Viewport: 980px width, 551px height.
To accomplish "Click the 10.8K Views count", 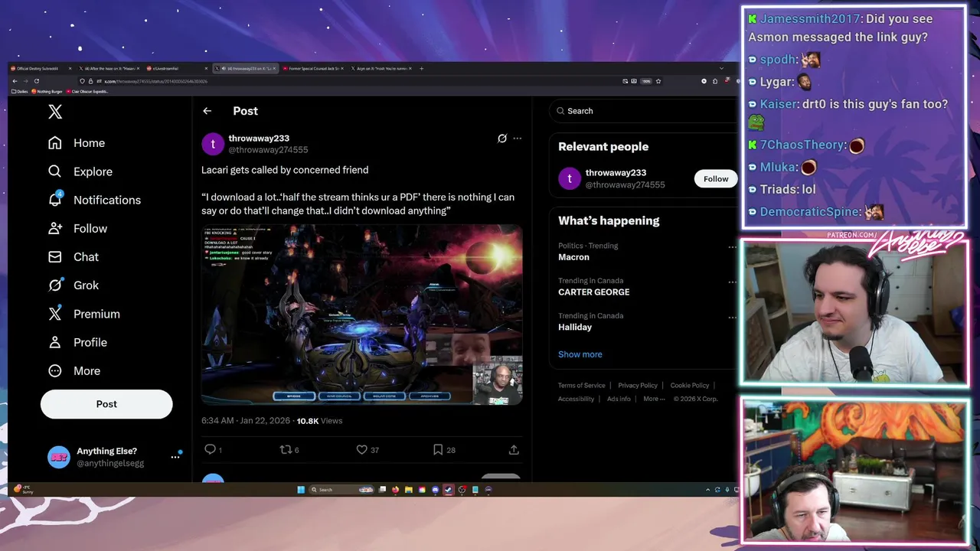I will coord(319,421).
